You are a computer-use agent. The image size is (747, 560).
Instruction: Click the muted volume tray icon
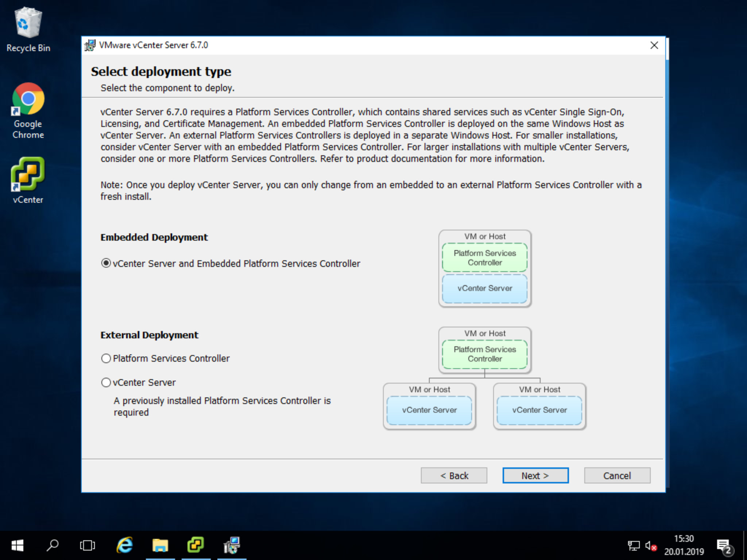coord(651,546)
